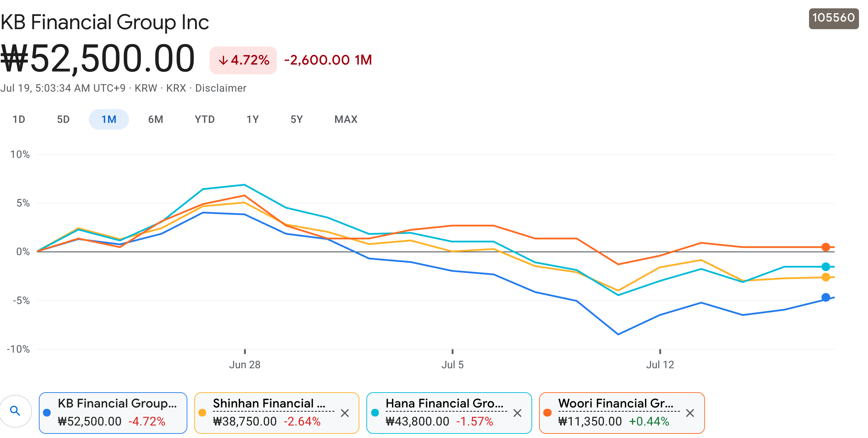Switch chart to 5Y range
Viewport: 868px width, 438px height.
[297, 119]
